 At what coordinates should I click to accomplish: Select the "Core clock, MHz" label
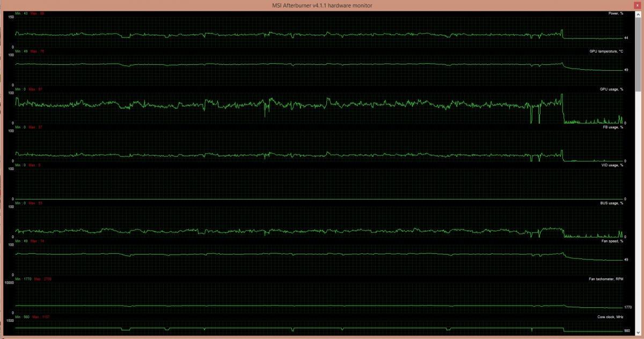click(610, 318)
